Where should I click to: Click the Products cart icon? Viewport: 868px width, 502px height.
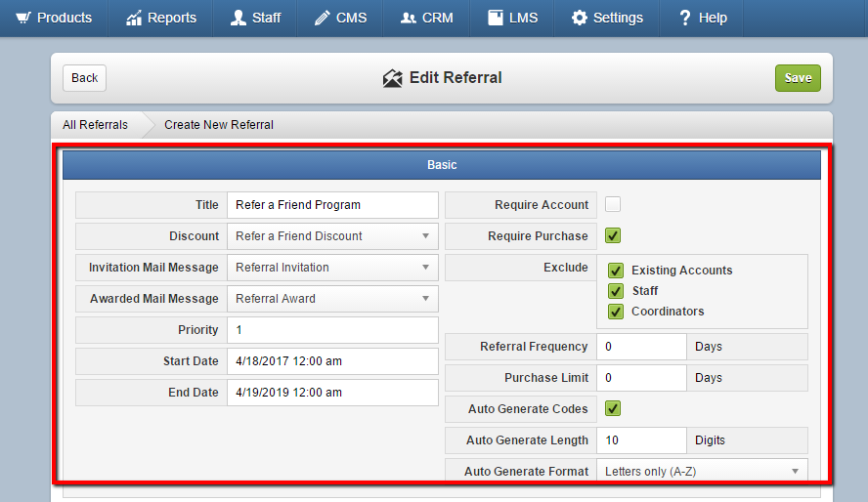(23, 18)
